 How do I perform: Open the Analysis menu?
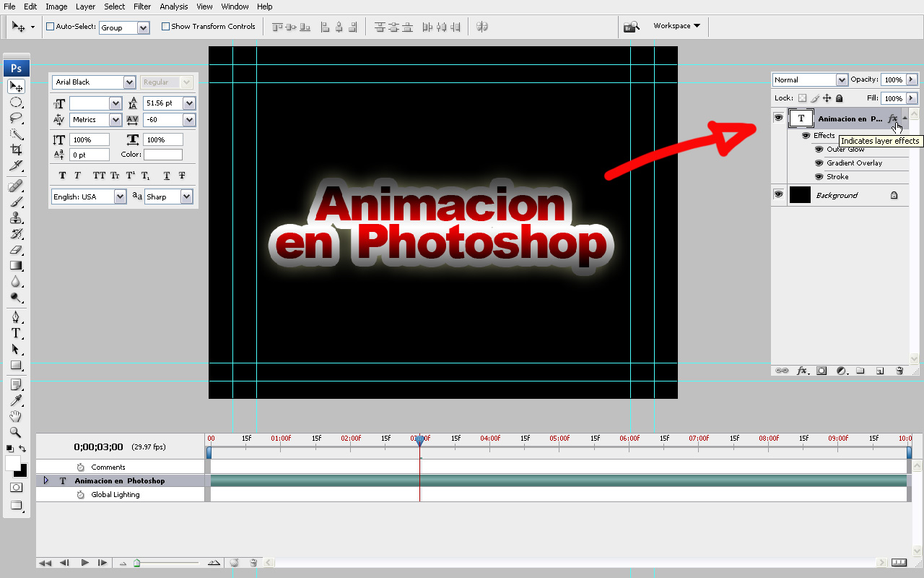(x=174, y=7)
